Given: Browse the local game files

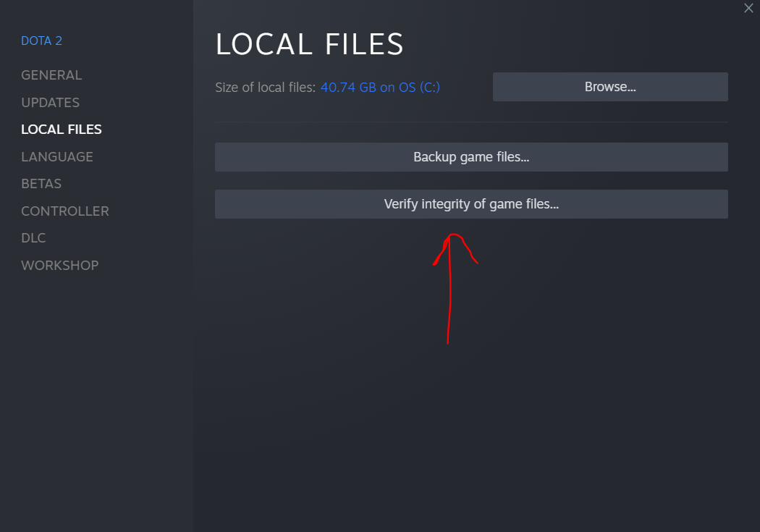Looking at the screenshot, I should [609, 86].
